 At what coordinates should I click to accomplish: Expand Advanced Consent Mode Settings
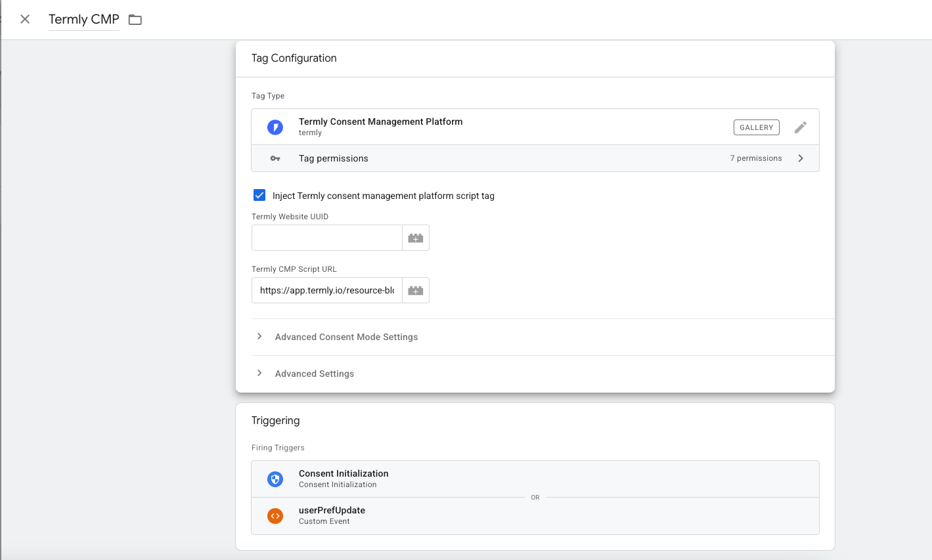(x=346, y=337)
